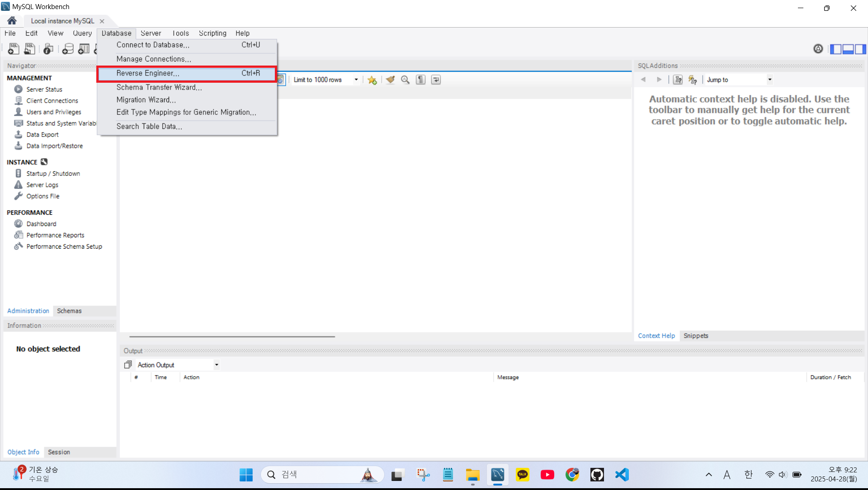Open the Limit to 1000 rows dropdown
This screenshot has height=490, width=868.
(356, 80)
